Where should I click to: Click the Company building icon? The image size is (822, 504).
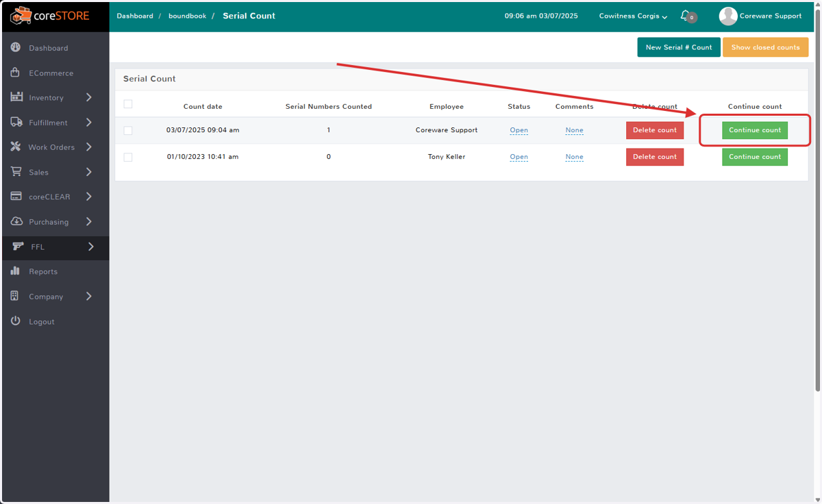[15, 297]
